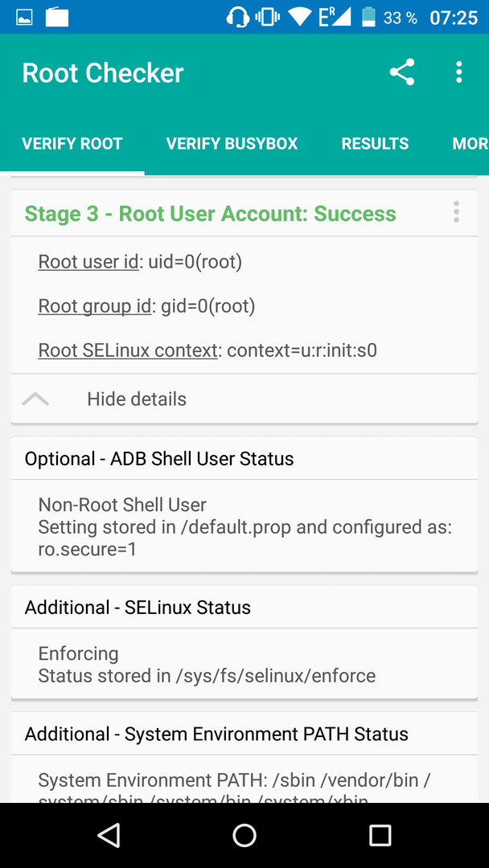Select the Verify Root tab
This screenshot has height=868, width=489.
click(72, 144)
